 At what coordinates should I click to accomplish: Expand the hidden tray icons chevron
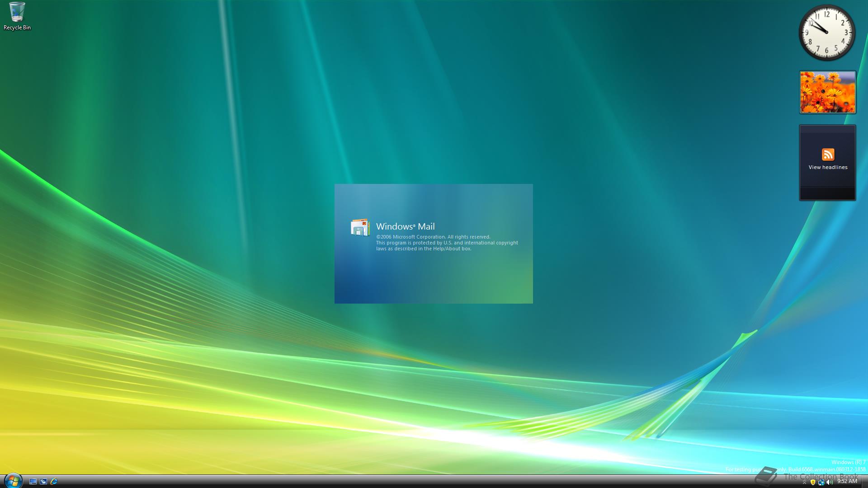(x=804, y=482)
